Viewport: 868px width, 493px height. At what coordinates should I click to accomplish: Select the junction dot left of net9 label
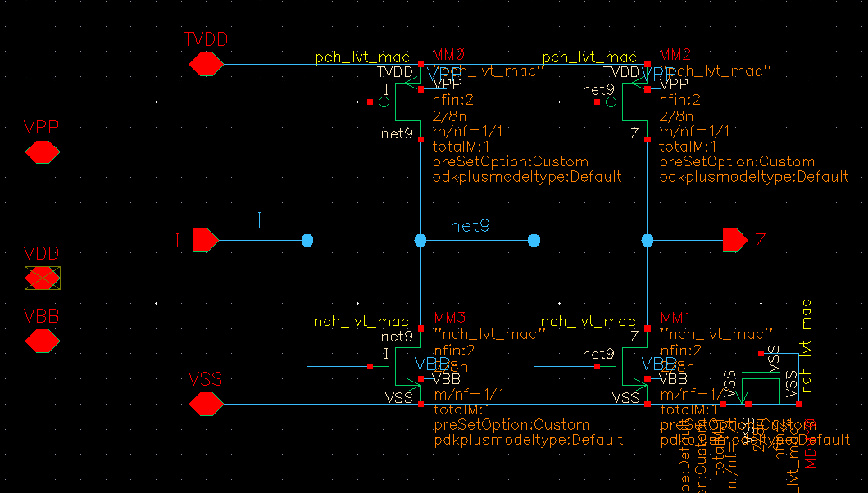420,240
